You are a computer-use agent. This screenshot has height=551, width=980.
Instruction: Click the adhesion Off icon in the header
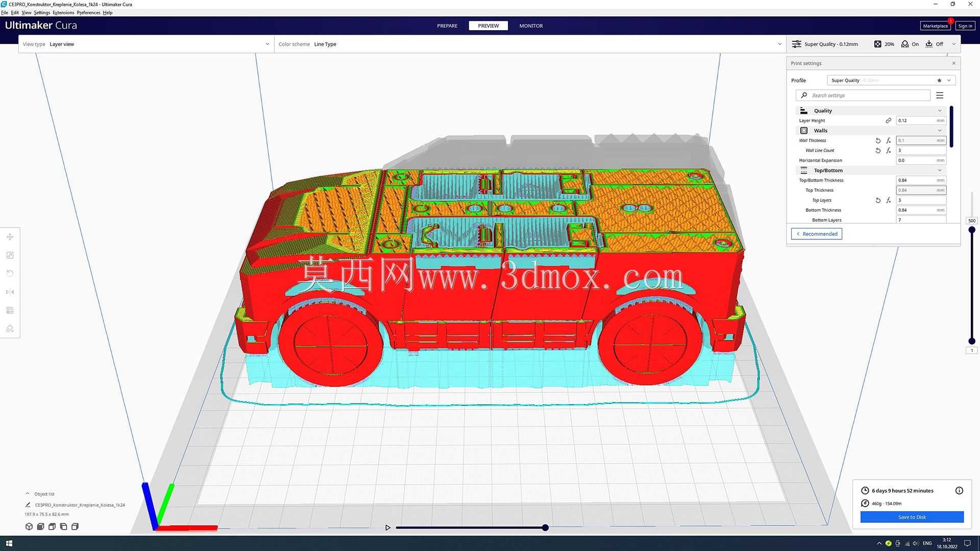click(929, 44)
